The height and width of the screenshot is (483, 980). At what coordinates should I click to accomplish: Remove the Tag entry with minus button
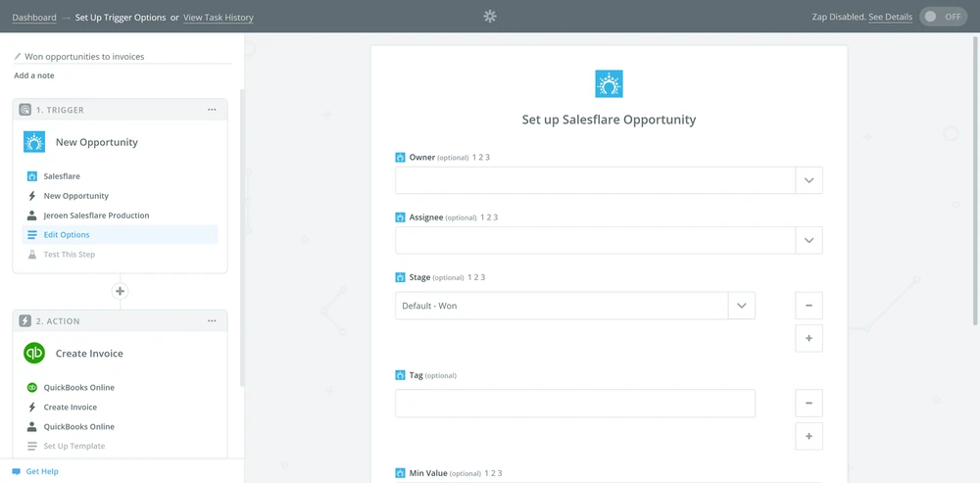pos(808,403)
